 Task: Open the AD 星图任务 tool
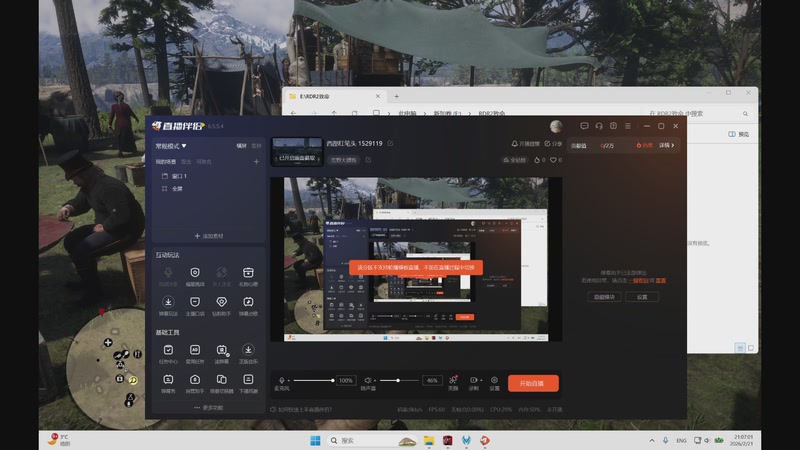pyautogui.click(x=195, y=354)
